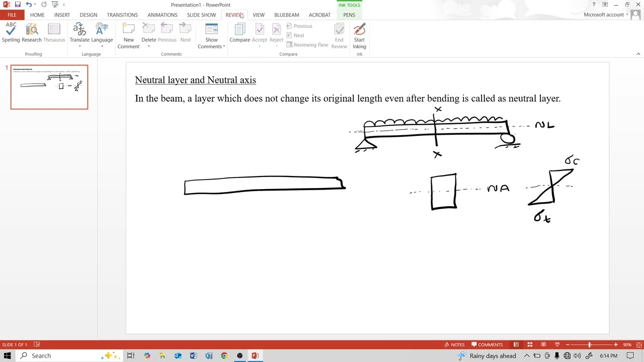Click the Translate icon
Screen dimensions: 644x362
pyautogui.click(x=79, y=29)
